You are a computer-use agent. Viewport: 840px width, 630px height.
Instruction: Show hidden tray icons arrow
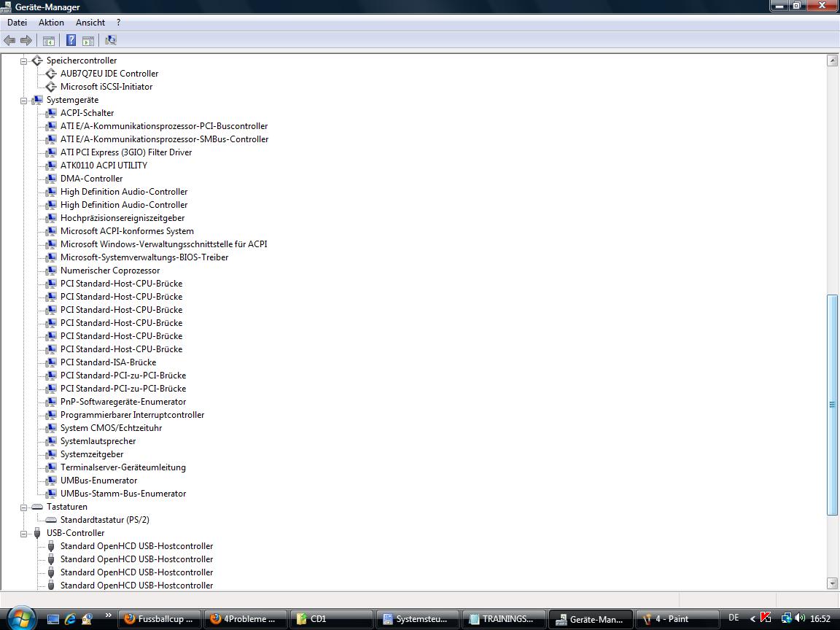[x=752, y=619]
